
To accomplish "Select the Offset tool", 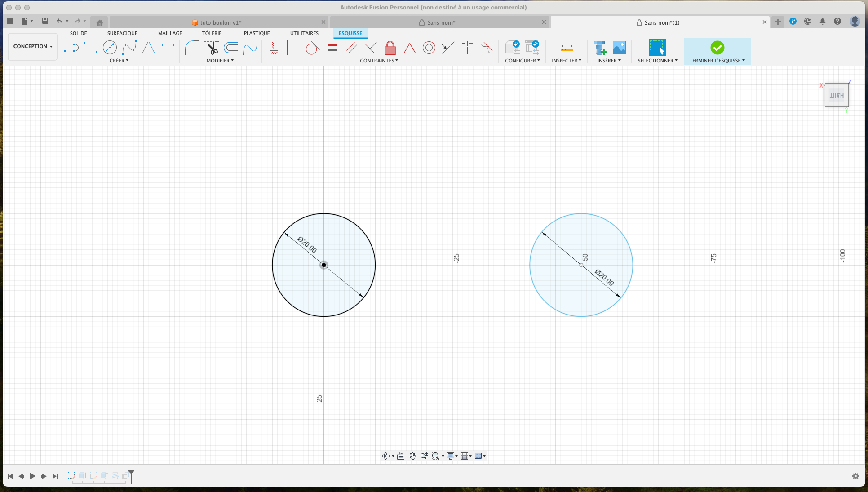I will click(231, 48).
